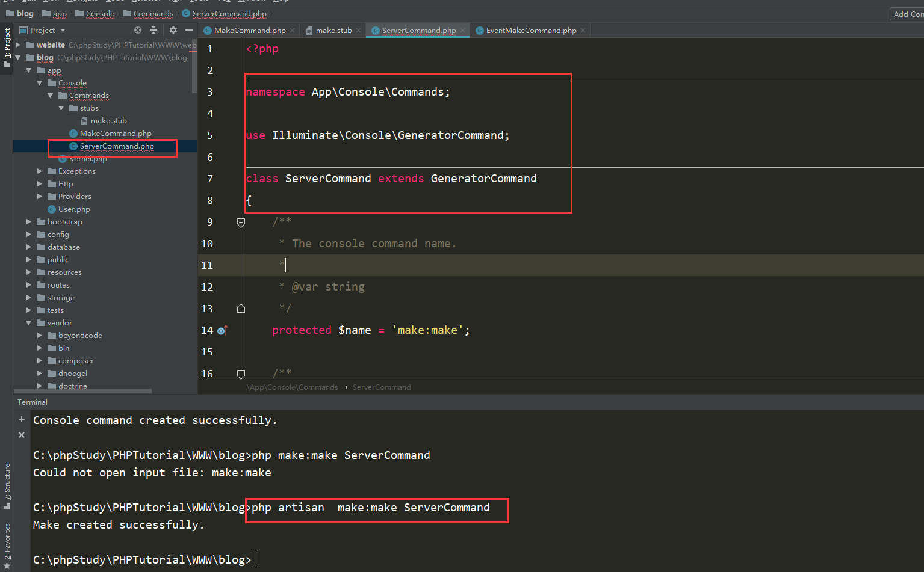Click ServerCommand.php in the navigation bar
Screen dimensions: 924x572
[225, 13]
